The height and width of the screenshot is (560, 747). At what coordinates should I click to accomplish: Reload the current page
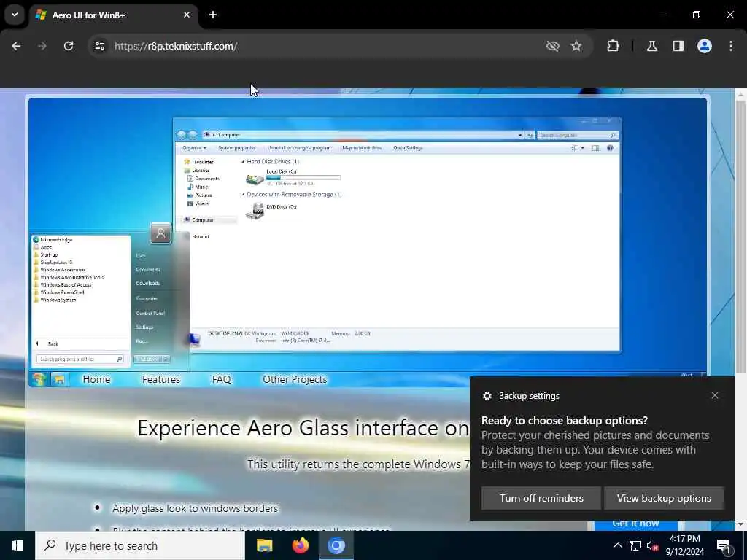69,46
